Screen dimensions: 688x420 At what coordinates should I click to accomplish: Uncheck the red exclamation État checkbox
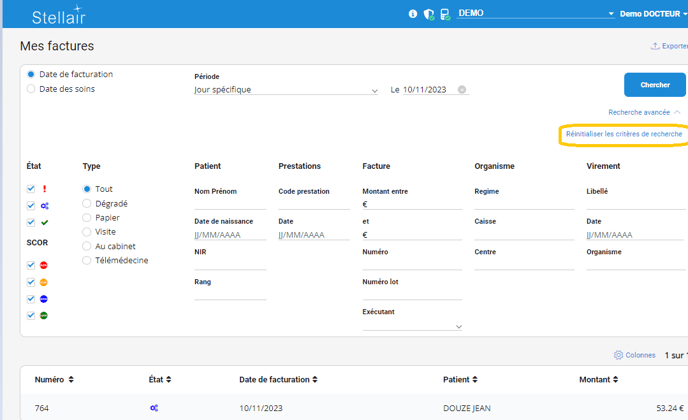(31, 189)
